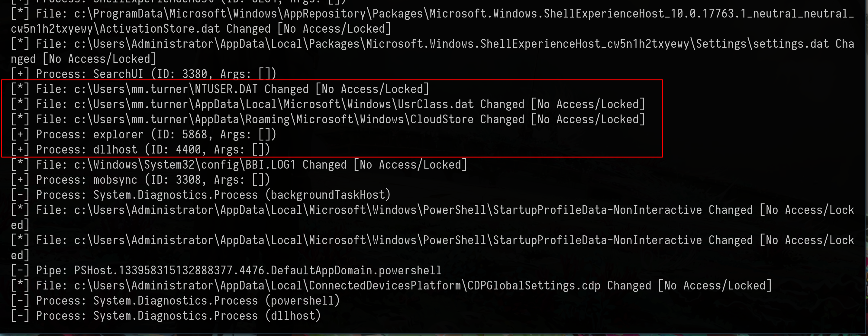Click the ActivationStore.dat filename
The image size is (868, 336).
160,29
